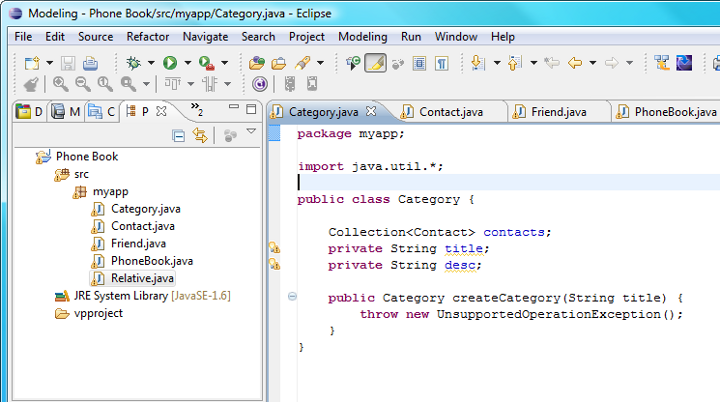The width and height of the screenshot is (720, 402).
Task: Click the distribute shapes tool icon
Action: coord(210,84)
